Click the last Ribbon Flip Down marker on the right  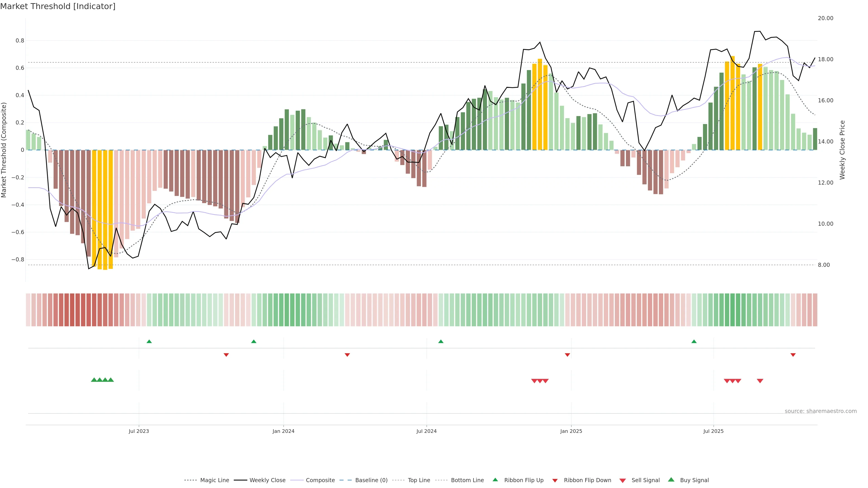pos(793,355)
